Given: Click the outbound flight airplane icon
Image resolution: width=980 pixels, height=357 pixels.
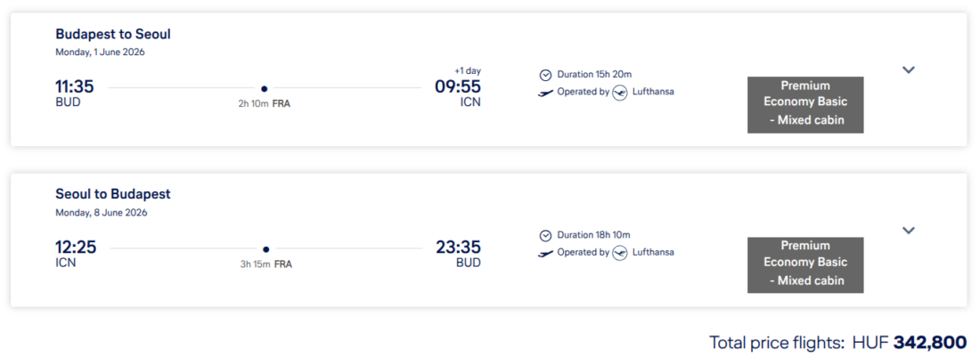Looking at the screenshot, I should 546,93.
